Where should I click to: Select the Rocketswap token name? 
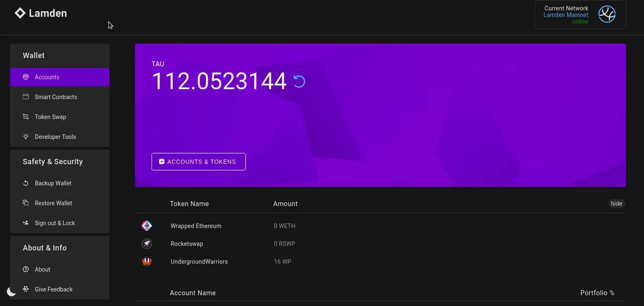(187, 244)
